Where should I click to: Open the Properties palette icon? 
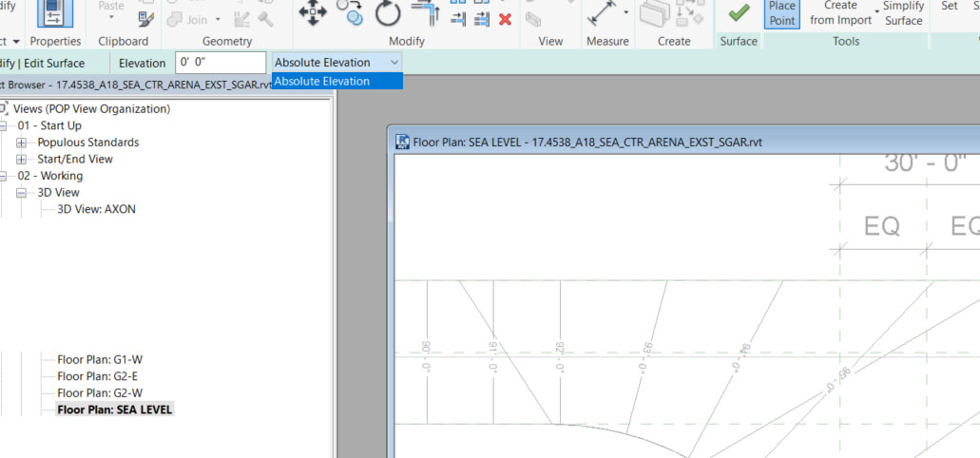coord(55,14)
